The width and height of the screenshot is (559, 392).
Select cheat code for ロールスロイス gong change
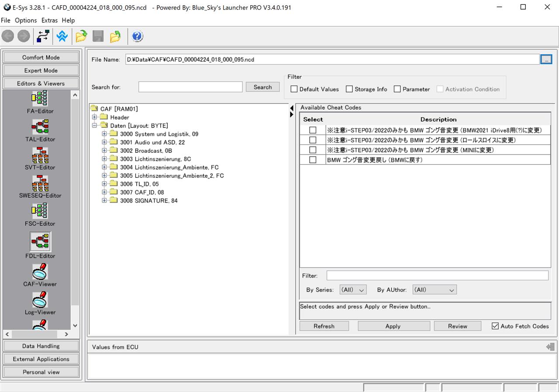point(313,140)
